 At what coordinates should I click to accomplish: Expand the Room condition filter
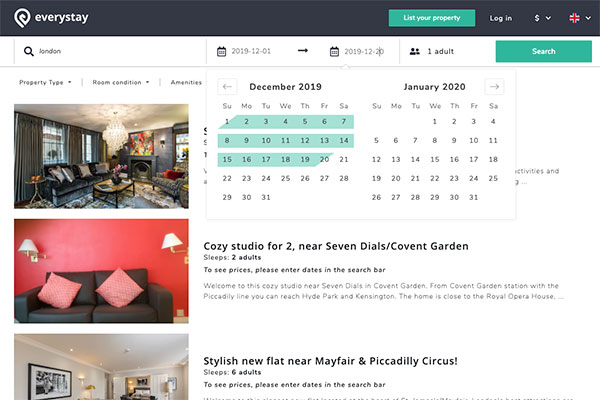coord(121,82)
